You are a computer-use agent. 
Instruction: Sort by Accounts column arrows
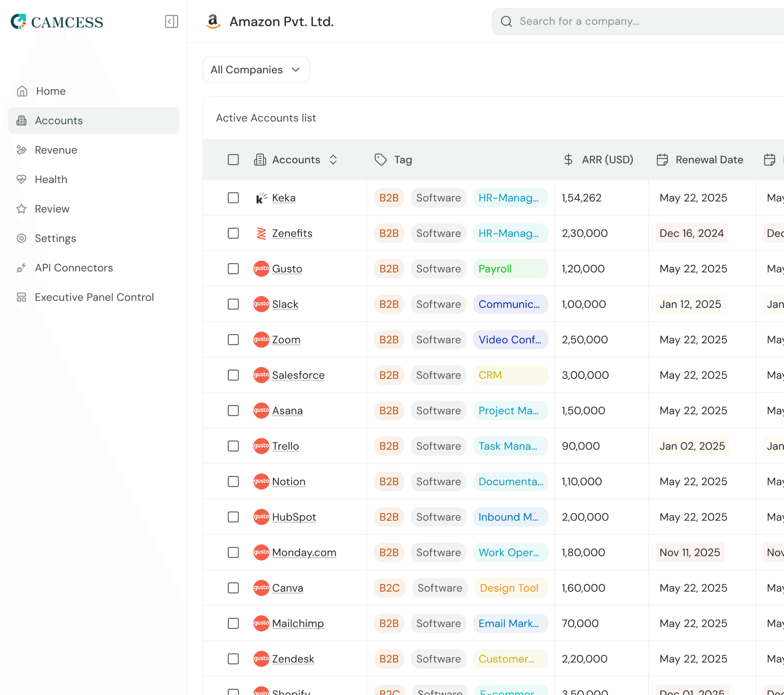click(x=333, y=160)
